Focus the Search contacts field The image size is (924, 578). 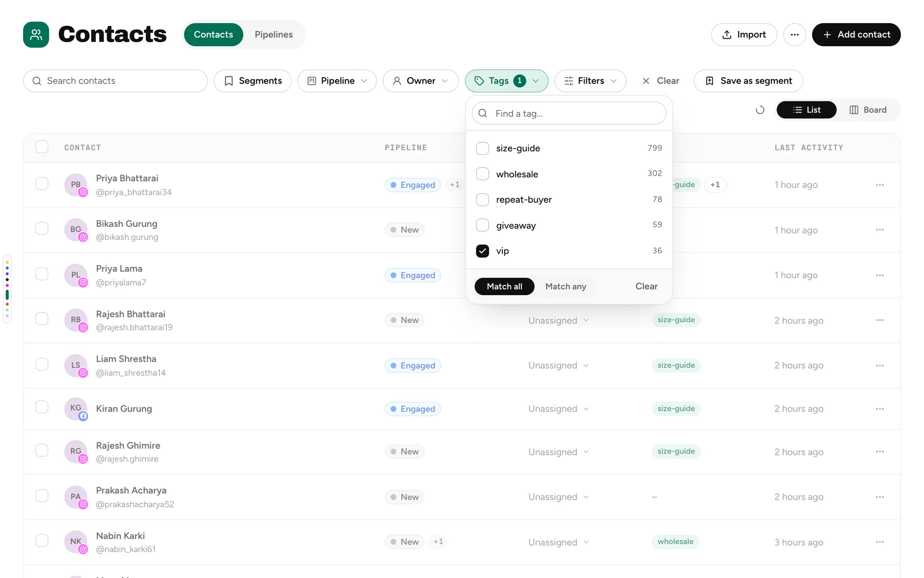click(x=115, y=81)
